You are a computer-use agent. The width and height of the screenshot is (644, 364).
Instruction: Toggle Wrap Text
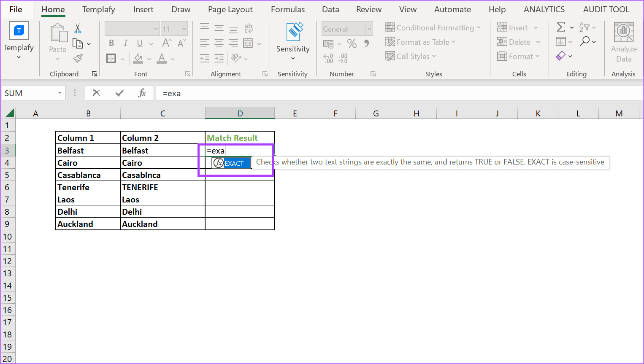point(249,28)
